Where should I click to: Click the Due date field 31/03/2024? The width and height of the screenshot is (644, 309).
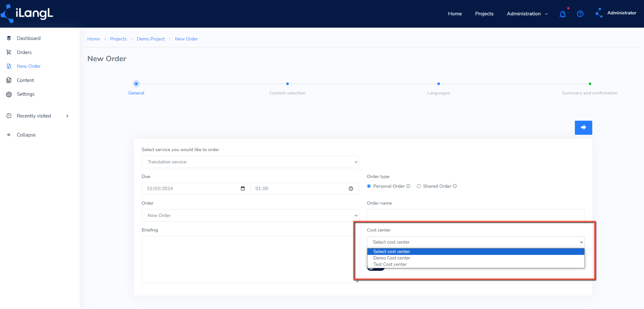(x=196, y=189)
